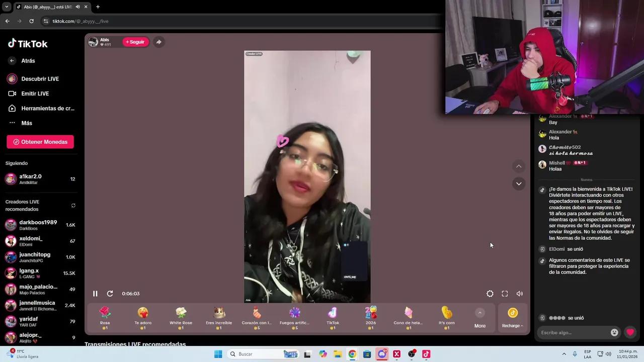Open majo_palacio's live stream
This screenshot has width=644, height=362.
40,290
